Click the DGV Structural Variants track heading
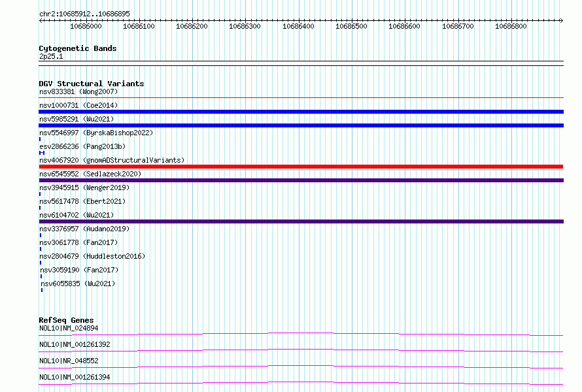The image size is (582, 392). pyautogui.click(x=92, y=84)
